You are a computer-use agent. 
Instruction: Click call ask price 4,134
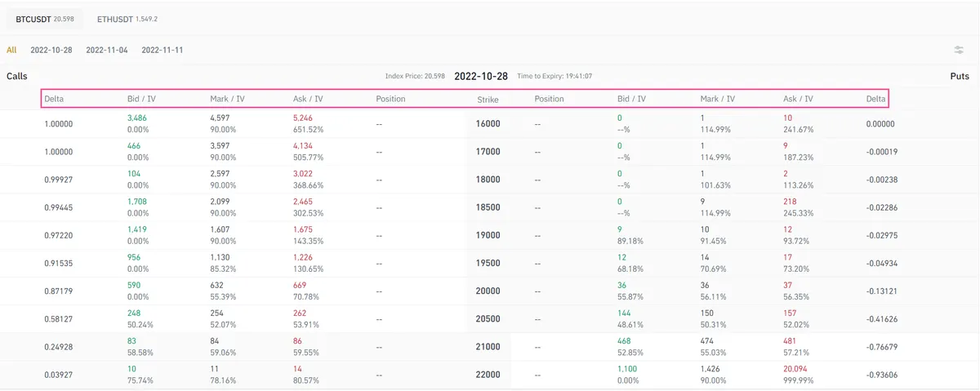[x=303, y=146]
